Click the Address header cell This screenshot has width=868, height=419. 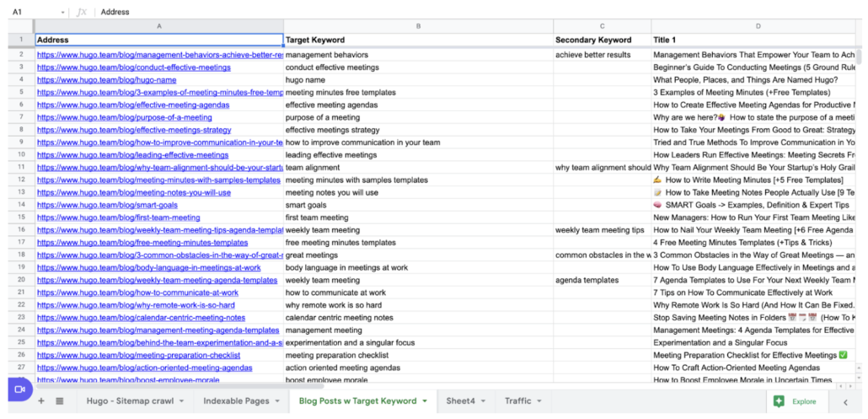pyautogui.click(x=159, y=40)
